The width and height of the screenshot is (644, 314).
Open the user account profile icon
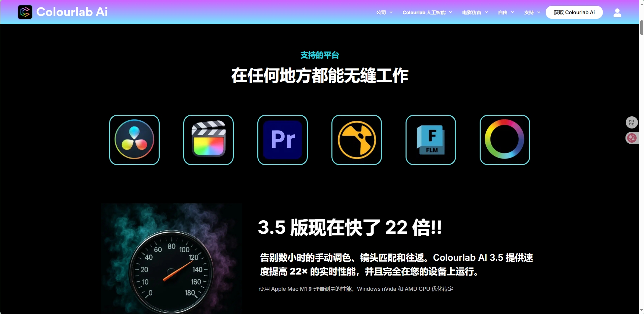(x=617, y=13)
